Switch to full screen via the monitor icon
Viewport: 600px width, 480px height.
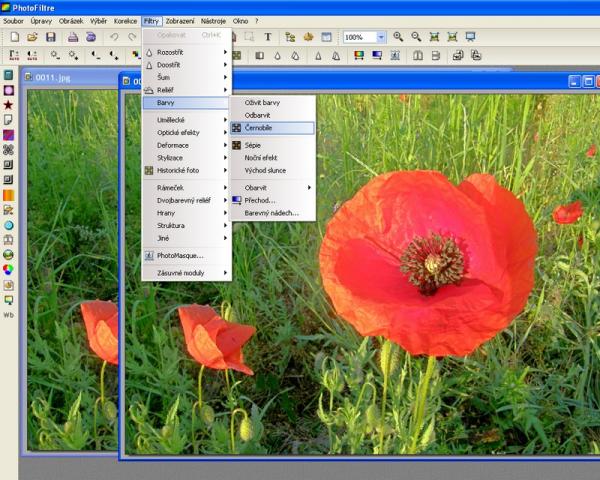470,37
